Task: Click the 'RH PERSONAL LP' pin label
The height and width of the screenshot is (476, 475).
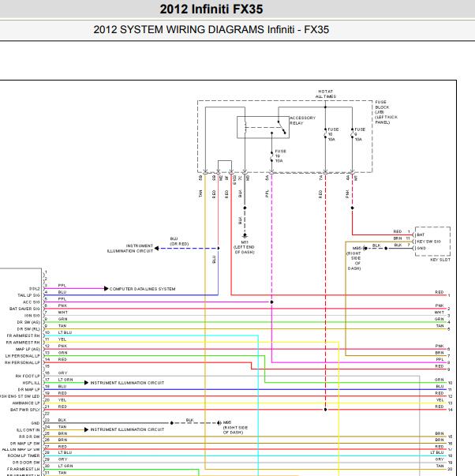Action: click(x=22, y=362)
